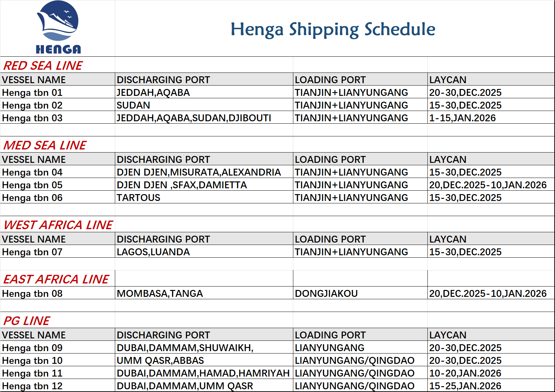
Task: Click the MOMBASA,TANGA cell
Action: pos(160,294)
